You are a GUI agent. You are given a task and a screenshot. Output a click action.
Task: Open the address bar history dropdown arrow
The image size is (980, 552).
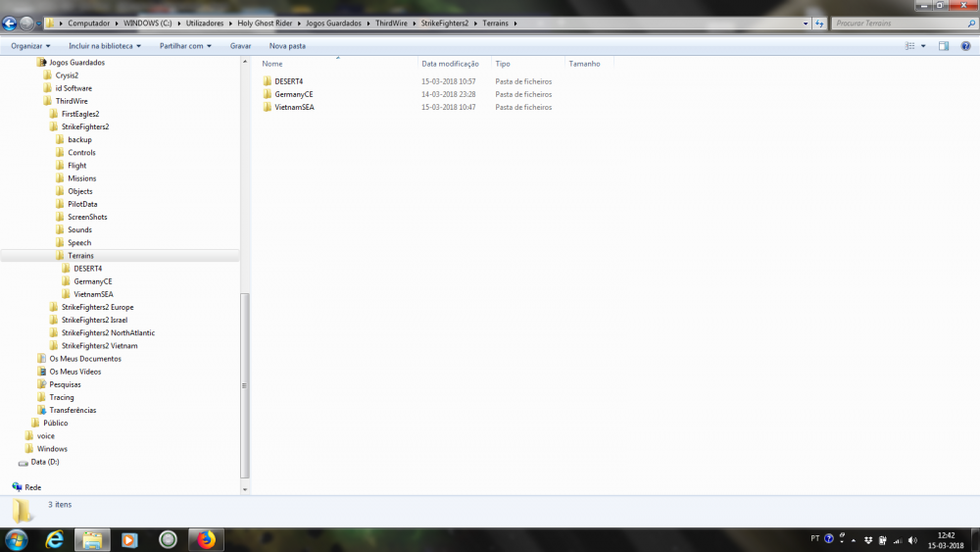pos(806,24)
